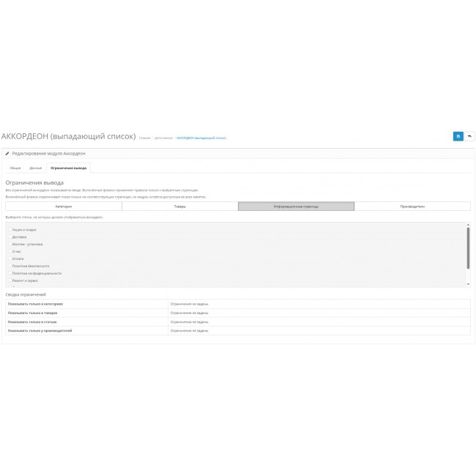Select the 'Информационные страницы' section button
The height and width of the screenshot is (476, 476).
(x=296, y=207)
